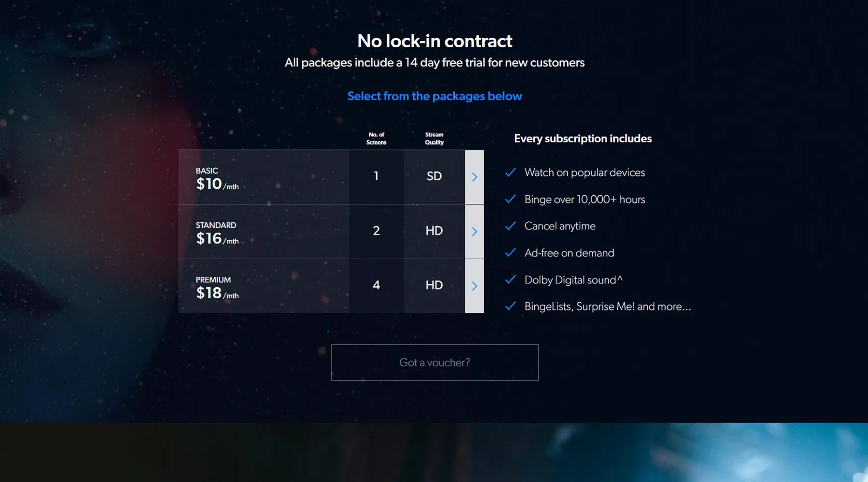Click the chevron arrow for the Standard plan
868x482 pixels.
point(474,231)
